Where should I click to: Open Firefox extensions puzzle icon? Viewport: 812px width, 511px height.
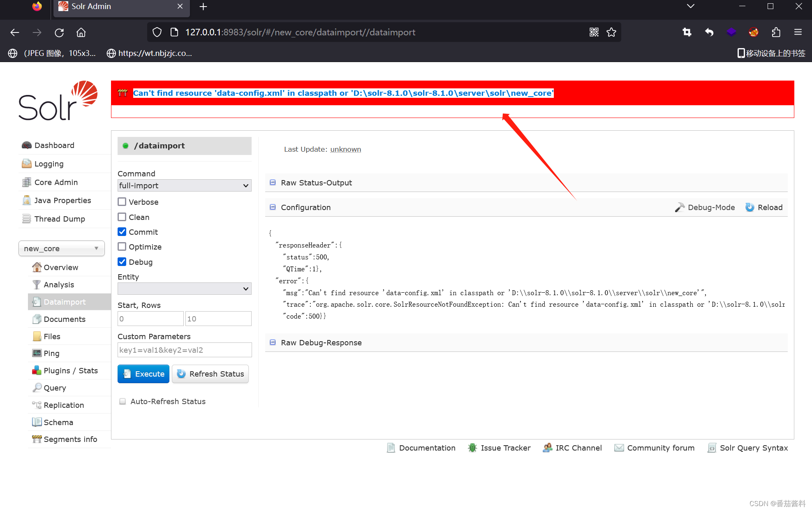pos(776,32)
